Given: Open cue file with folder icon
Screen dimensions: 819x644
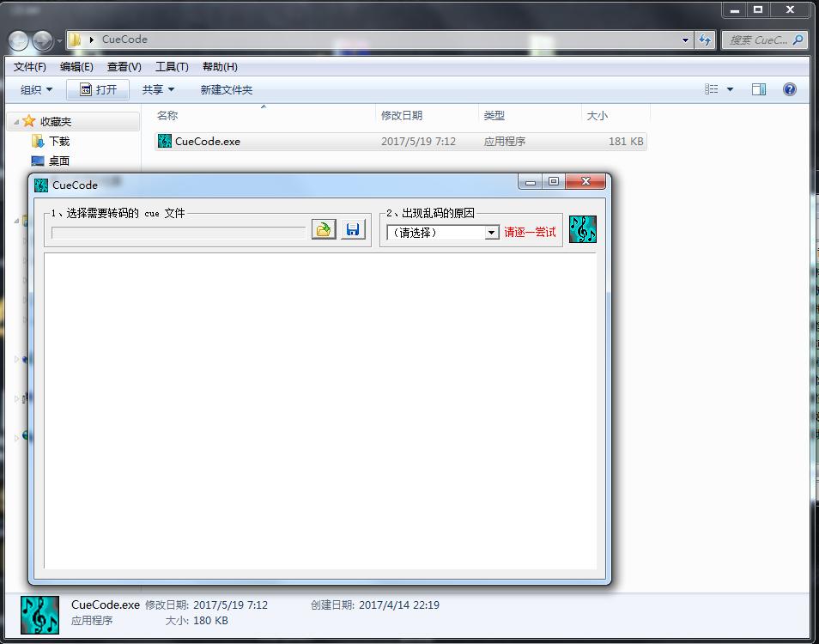Looking at the screenshot, I should [x=324, y=229].
